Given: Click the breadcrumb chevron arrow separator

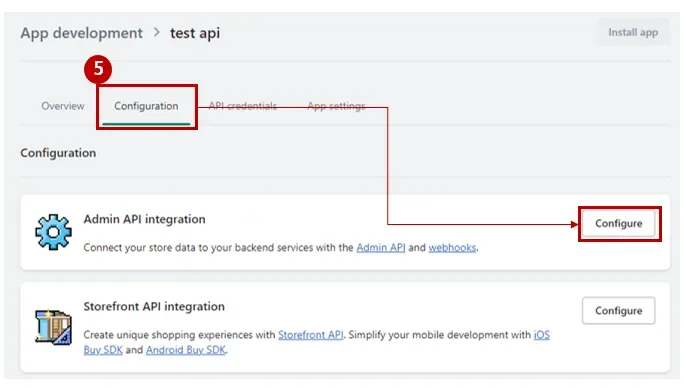Looking at the screenshot, I should [157, 32].
